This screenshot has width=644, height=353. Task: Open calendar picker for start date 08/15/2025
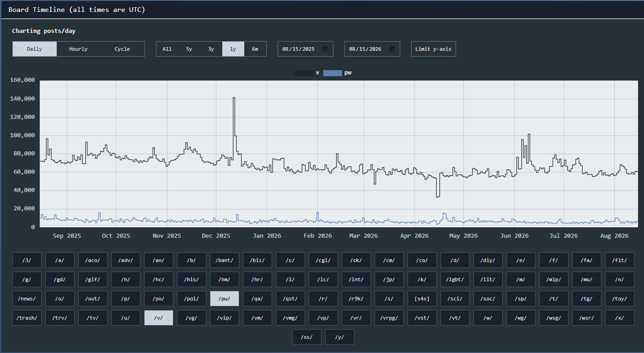point(325,49)
